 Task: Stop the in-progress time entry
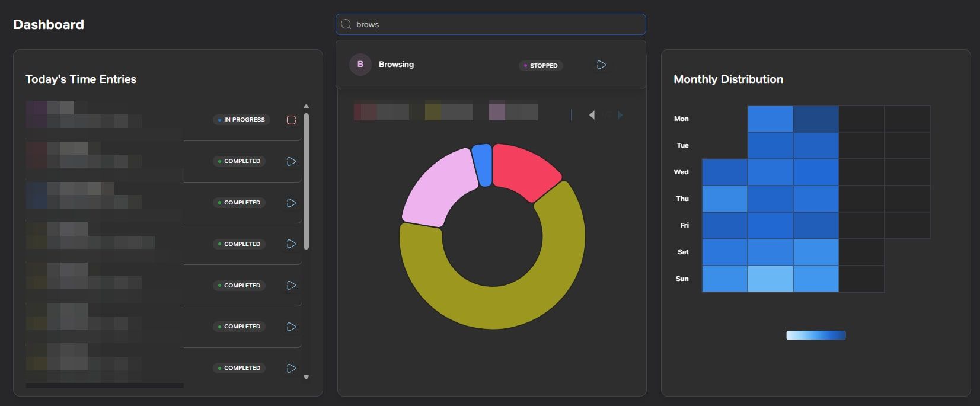pos(291,120)
